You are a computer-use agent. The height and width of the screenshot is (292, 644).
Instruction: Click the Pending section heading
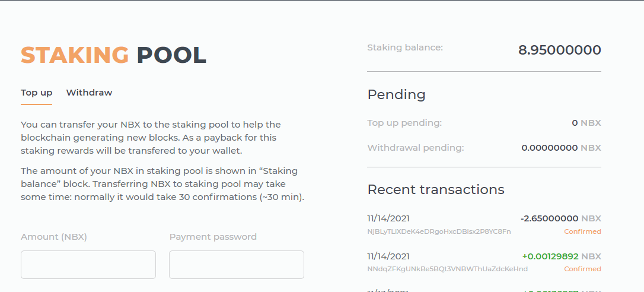tap(396, 94)
